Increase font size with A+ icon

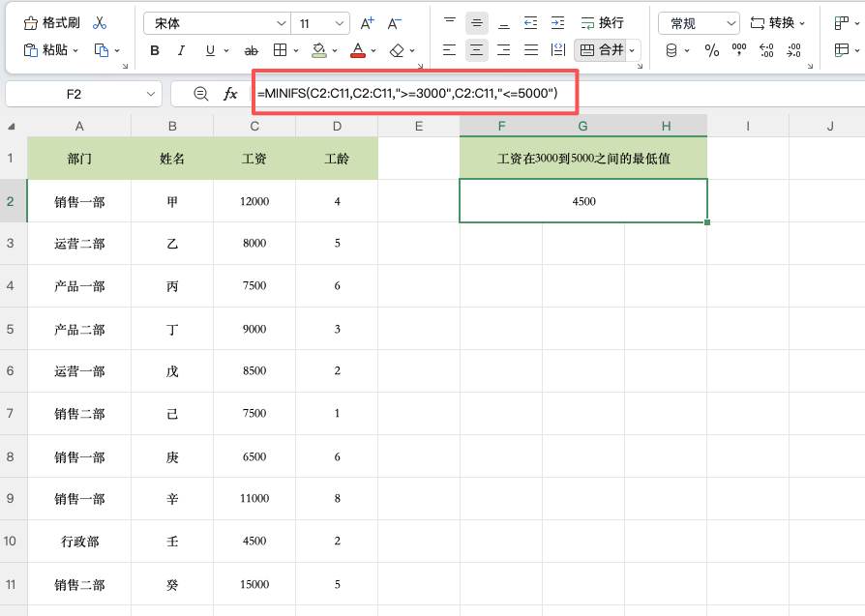[x=367, y=23]
